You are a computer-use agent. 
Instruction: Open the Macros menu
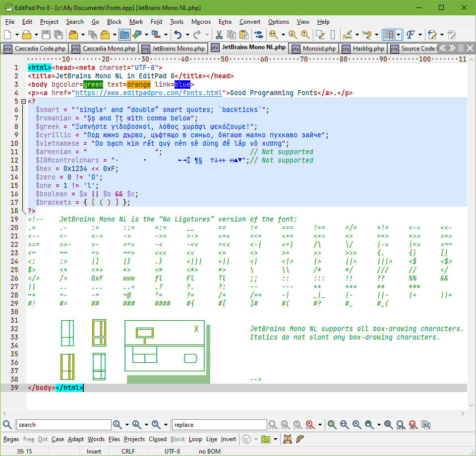click(201, 22)
